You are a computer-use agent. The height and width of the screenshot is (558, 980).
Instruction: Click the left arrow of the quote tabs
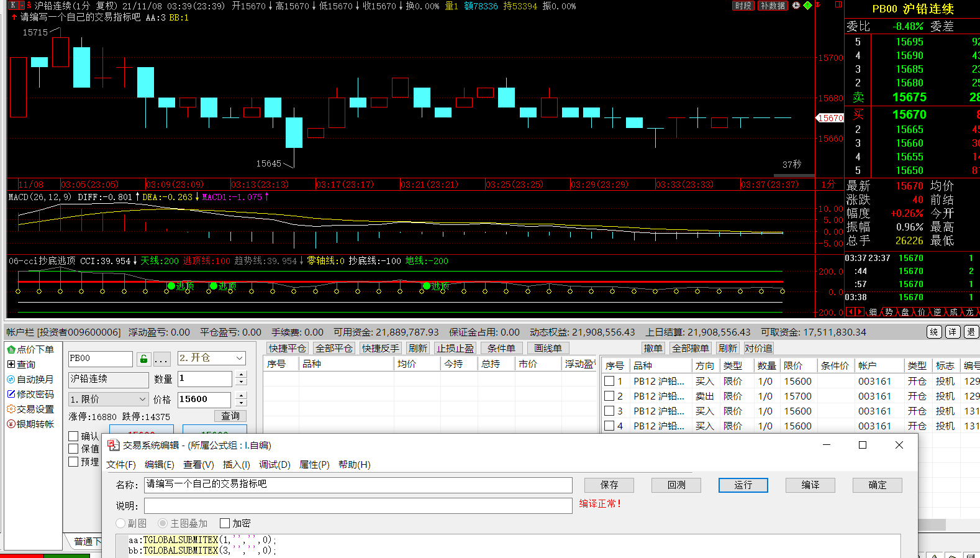[x=850, y=312]
